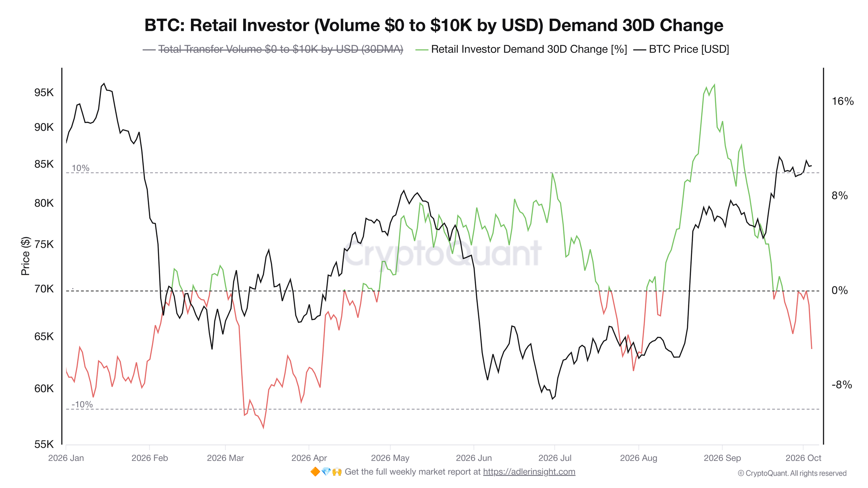
Task: Click the blue gem emoji icon
Action: pyautogui.click(x=326, y=471)
